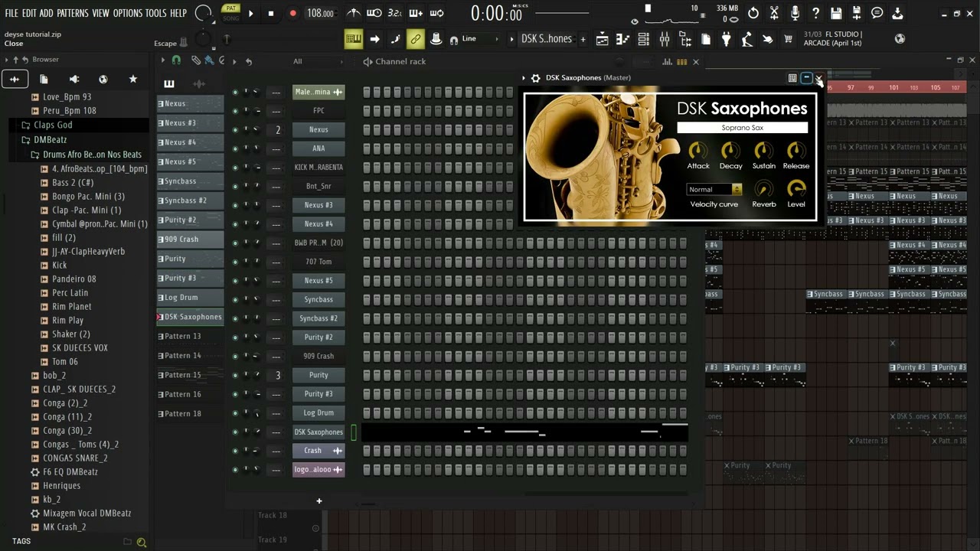Open the Mixer view icon
980x551 pixels.
pos(665,39)
